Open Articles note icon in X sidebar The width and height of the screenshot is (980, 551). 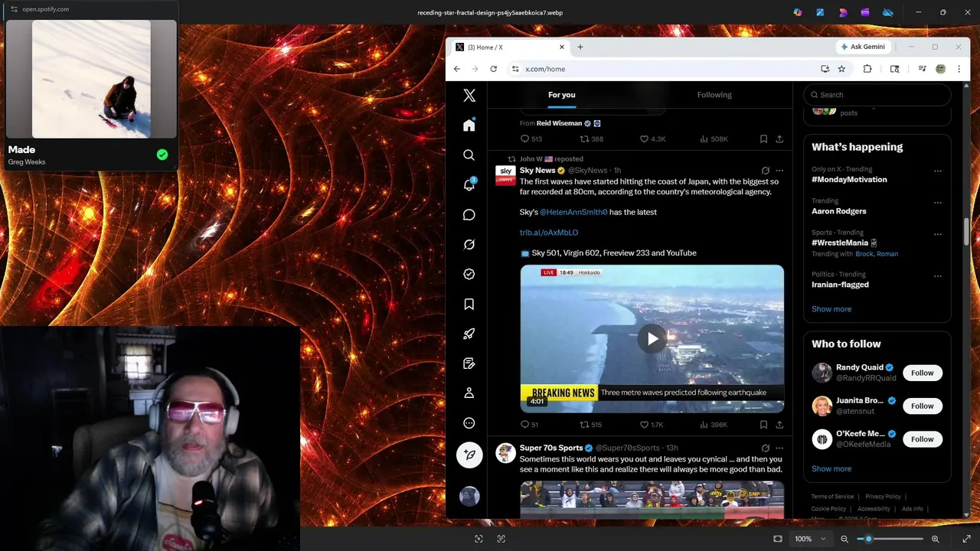point(469,364)
